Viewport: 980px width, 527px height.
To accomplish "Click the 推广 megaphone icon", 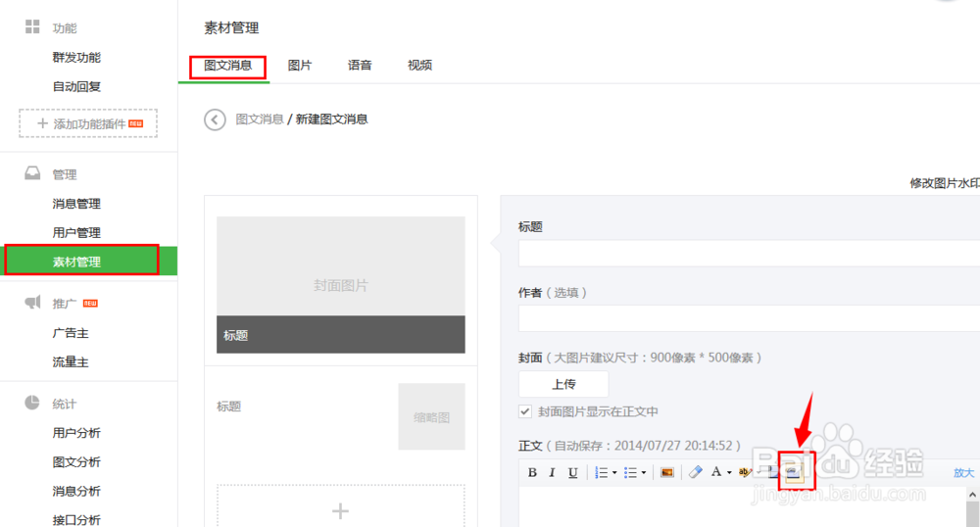I will point(32,303).
